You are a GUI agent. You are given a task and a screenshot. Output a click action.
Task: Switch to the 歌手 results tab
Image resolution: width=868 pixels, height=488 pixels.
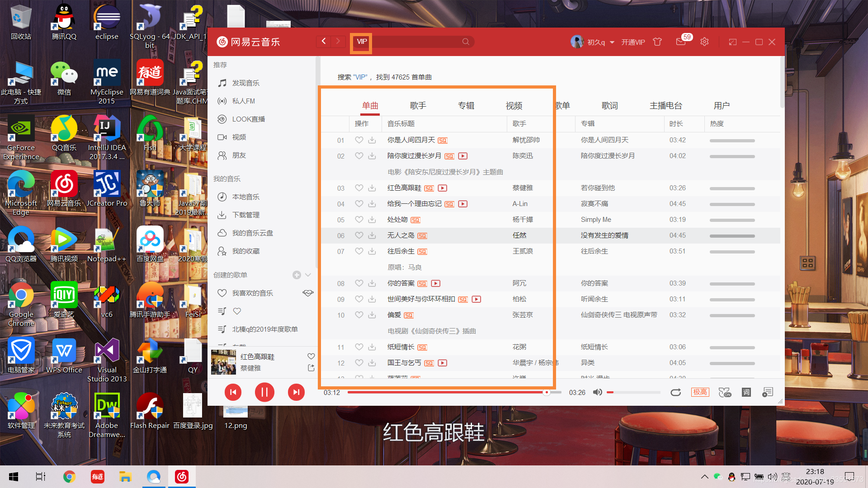(418, 106)
